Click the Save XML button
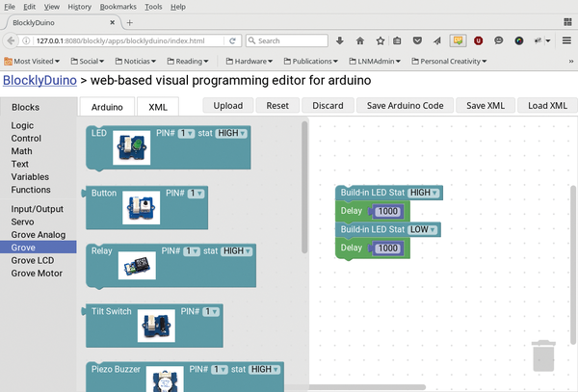Image resolution: width=578 pixels, height=392 pixels. click(x=486, y=105)
